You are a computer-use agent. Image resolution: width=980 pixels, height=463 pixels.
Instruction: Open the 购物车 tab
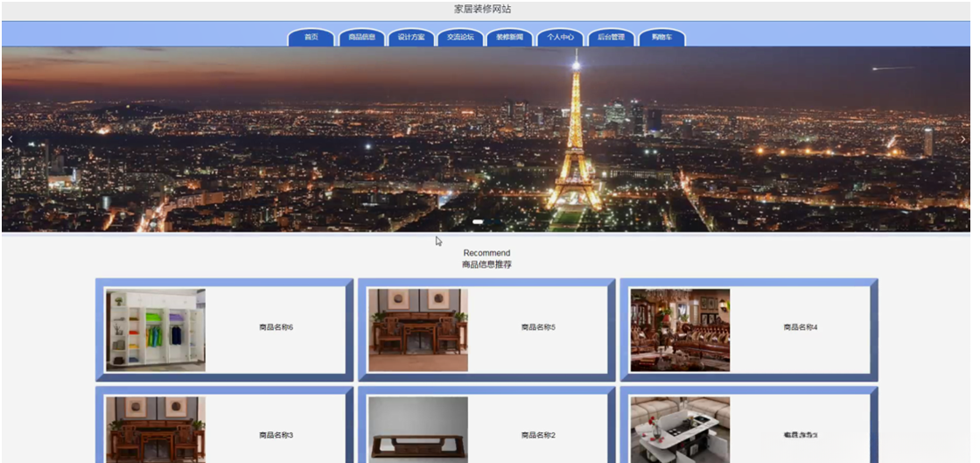(x=661, y=38)
